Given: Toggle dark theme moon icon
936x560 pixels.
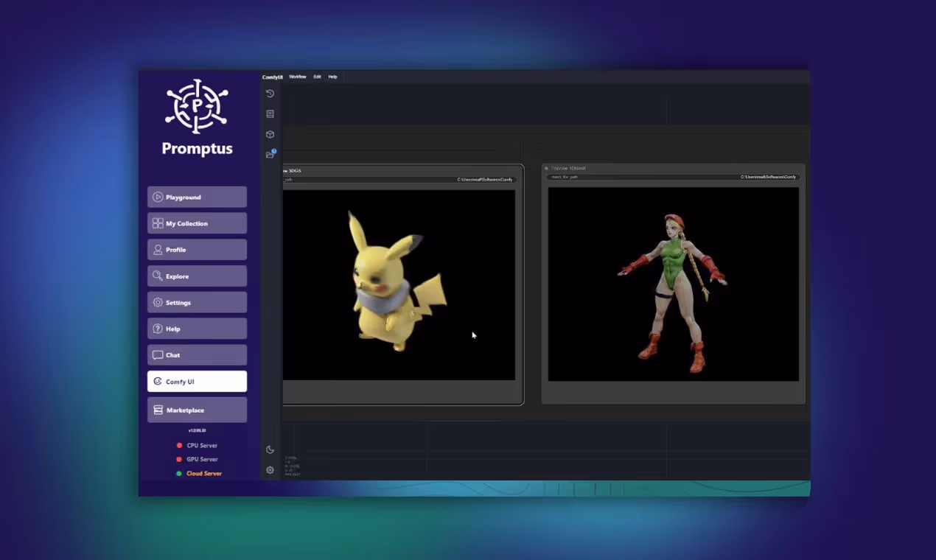Looking at the screenshot, I should [x=270, y=449].
